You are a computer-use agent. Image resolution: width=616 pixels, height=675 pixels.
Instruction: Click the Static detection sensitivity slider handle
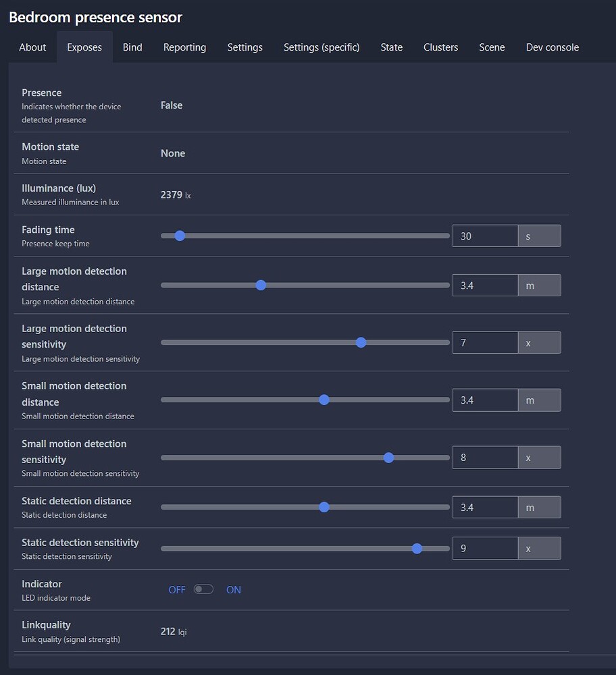pyautogui.click(x=417, y=548)
